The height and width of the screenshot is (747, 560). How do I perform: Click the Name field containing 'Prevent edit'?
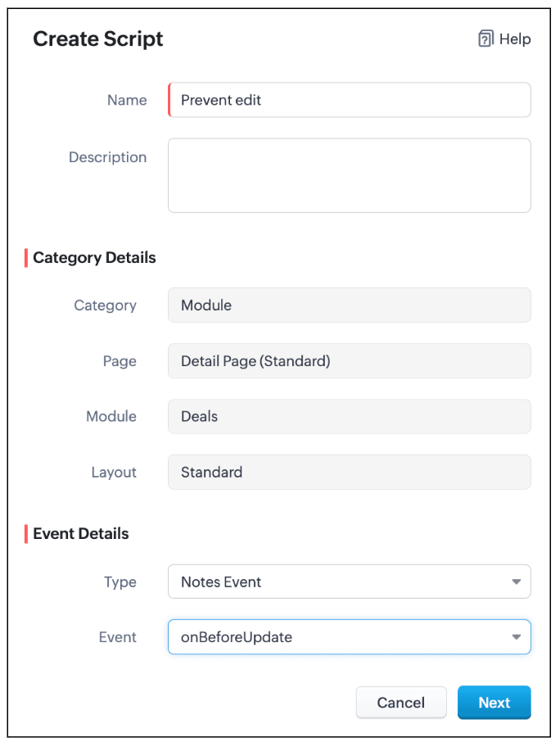coord(350,100)
